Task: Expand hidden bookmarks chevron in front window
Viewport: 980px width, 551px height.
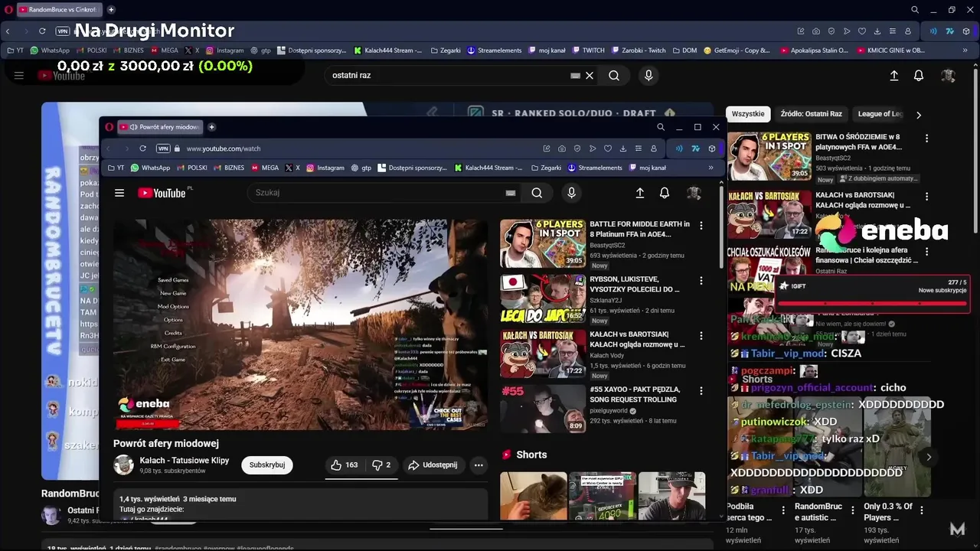Action: (x=710, y=168)
